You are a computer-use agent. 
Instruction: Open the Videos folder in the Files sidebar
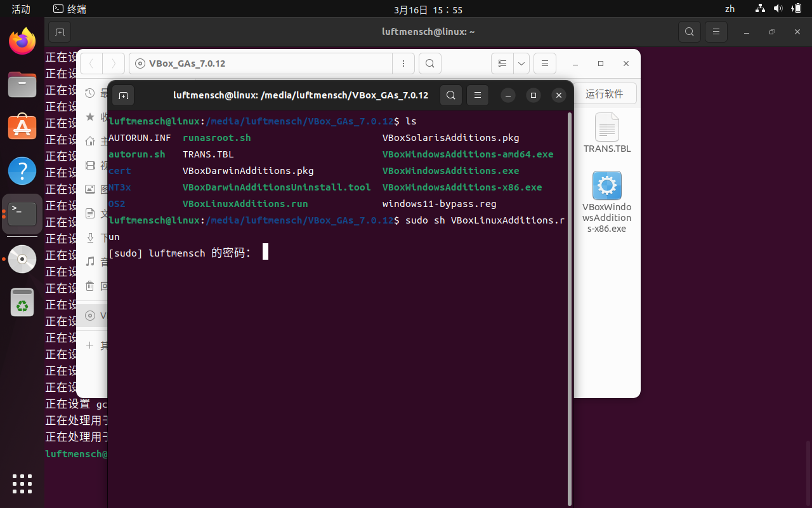93,166
